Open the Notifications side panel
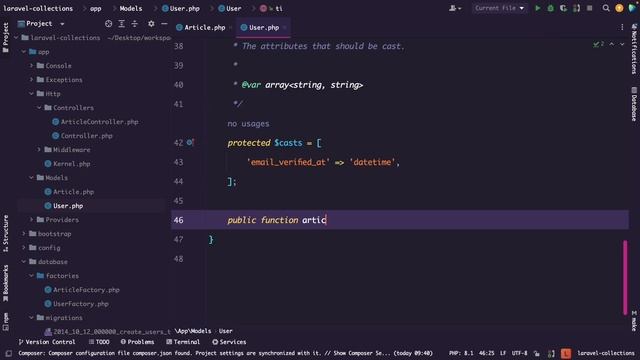Image resolution: width=640 pixels, height=360 pixels. tap(634, 49)
